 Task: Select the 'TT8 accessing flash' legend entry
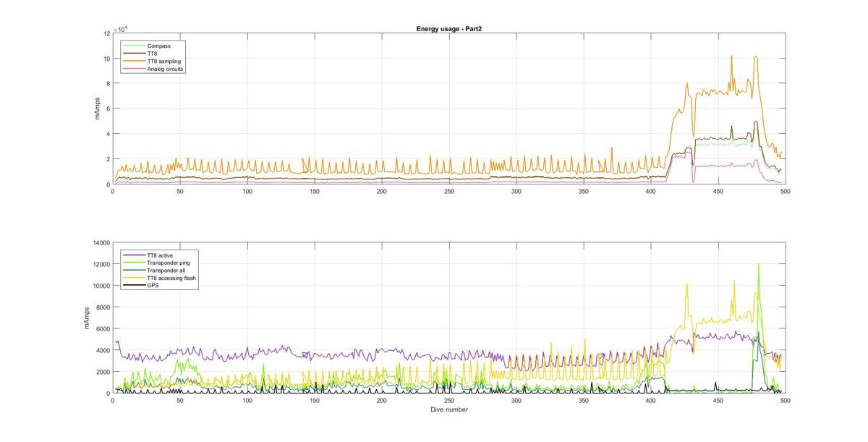point(158,278)
